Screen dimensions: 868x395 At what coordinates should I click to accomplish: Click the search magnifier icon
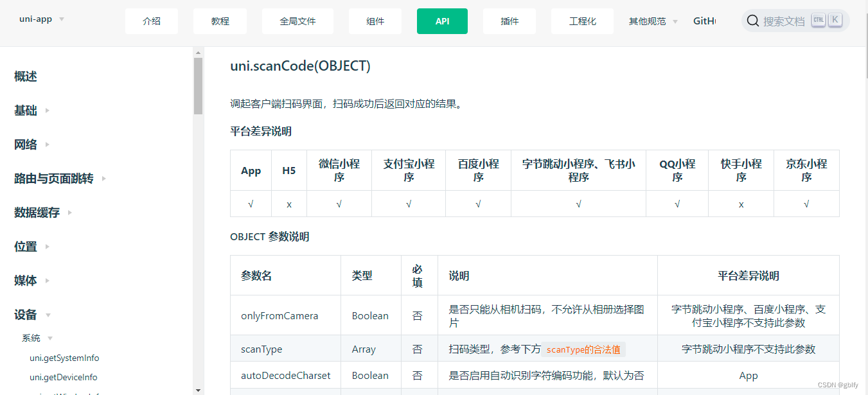753,21
